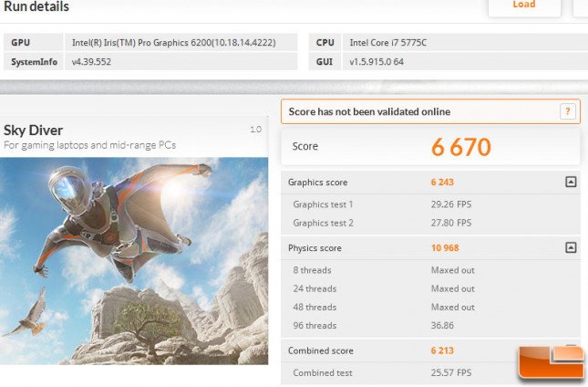Select the Score has not been validated banner
This screenshot has height=387, width=588.
point(430,111)
